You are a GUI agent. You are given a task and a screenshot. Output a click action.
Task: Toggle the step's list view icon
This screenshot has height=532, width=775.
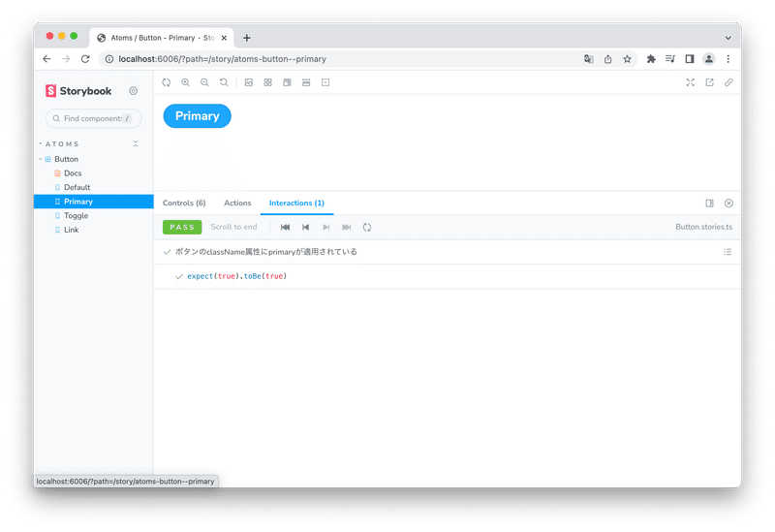728,252
